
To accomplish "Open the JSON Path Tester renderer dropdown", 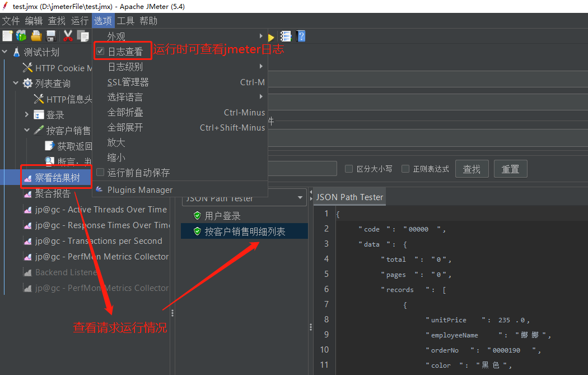I will [300, 197].
